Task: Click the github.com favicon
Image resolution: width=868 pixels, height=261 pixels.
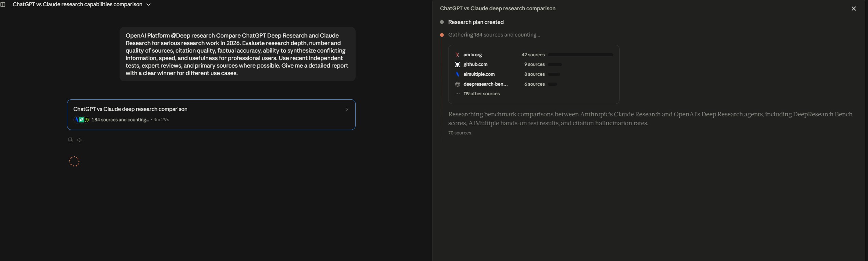Action: tap(457, 64)
